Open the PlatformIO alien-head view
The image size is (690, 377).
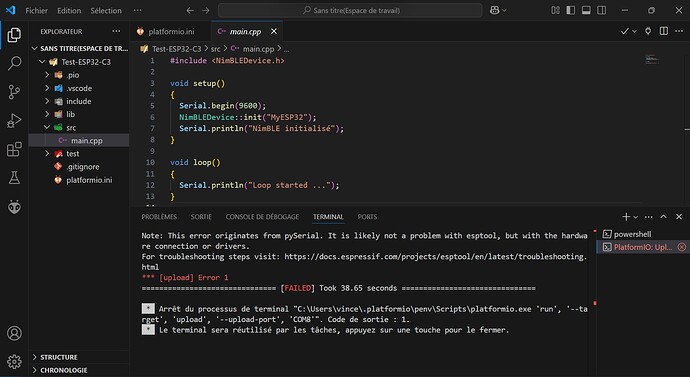[14, 207]
